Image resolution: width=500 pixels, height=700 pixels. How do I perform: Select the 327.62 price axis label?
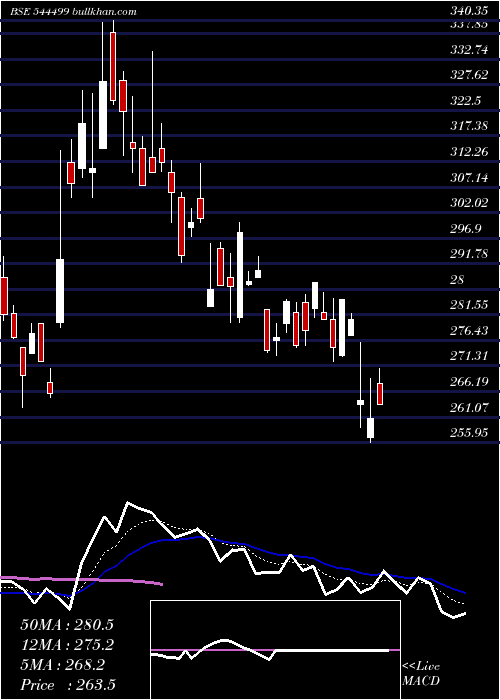(x=469, y=75)
